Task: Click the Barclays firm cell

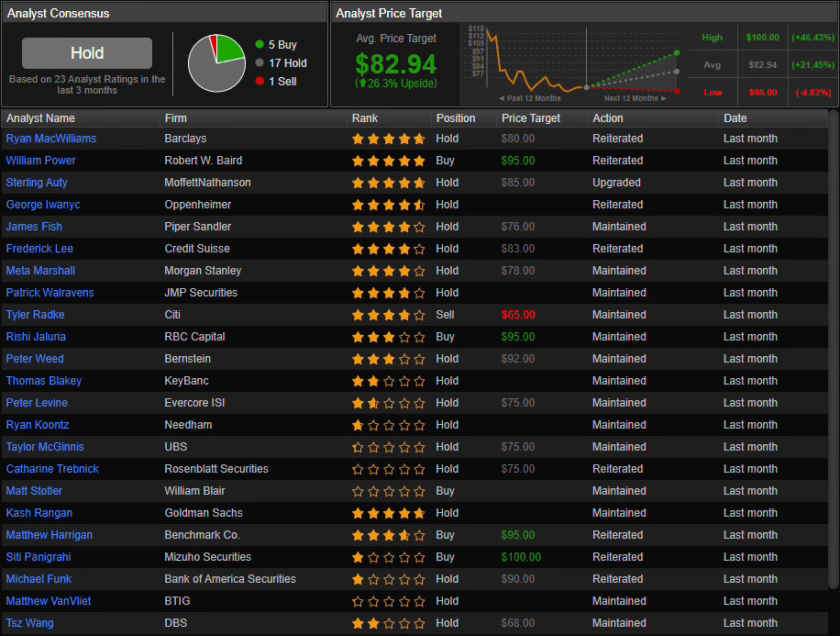Action: click(x=185, y=139)
